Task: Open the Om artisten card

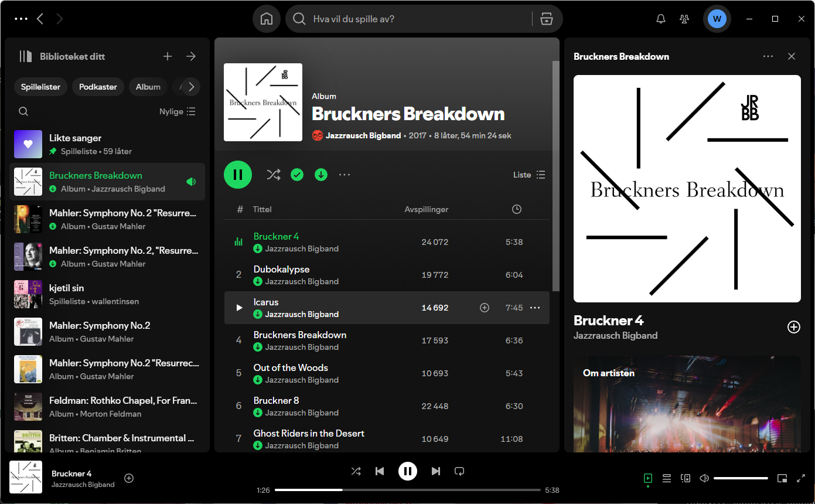Action: [687, 404]
